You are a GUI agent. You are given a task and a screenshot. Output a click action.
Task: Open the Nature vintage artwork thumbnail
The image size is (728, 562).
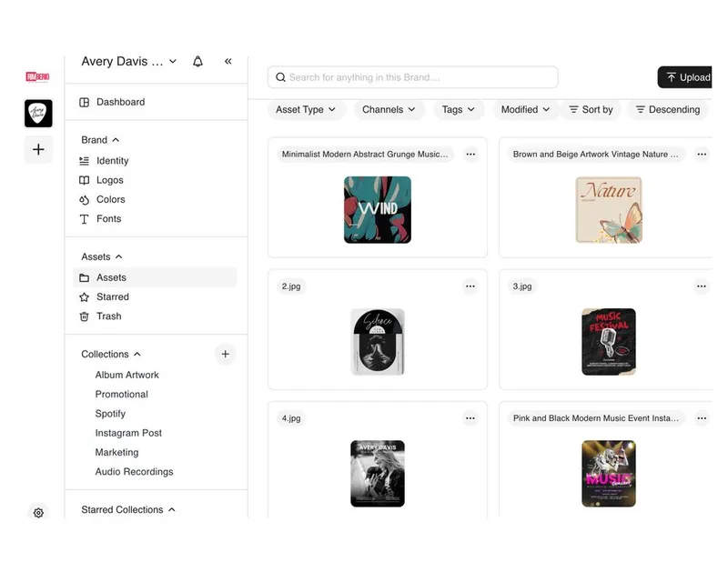point(609,208)
